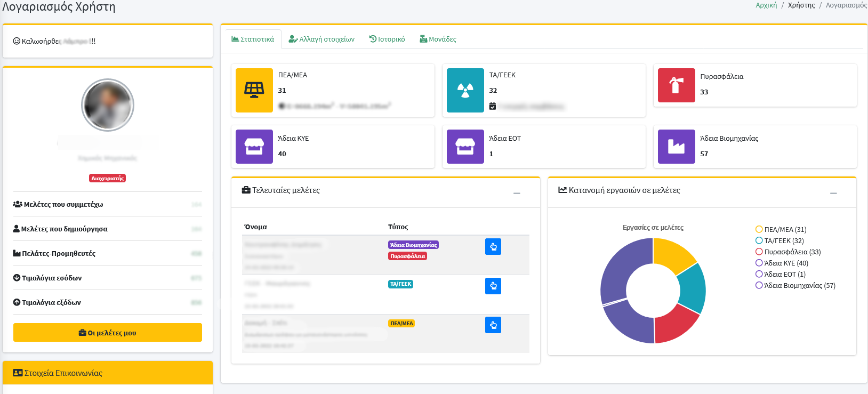The image size is (868, 394).
Task: Click the smiley icon in welcome message
Action: [17, 41]
